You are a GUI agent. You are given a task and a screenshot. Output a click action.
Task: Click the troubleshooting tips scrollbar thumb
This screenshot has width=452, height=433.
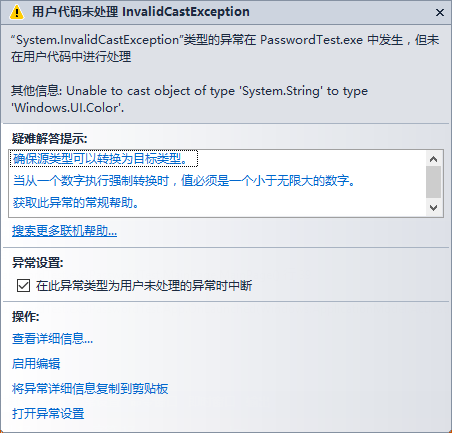coord(433,182)
